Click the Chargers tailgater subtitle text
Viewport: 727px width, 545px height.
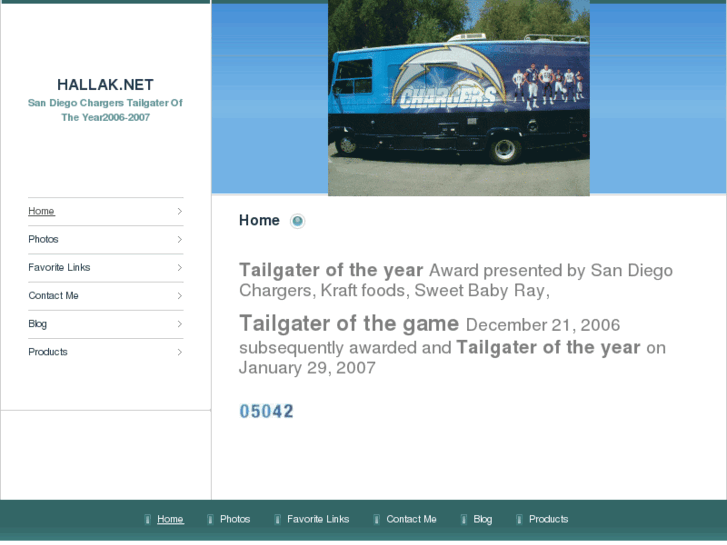coord(105,110)
